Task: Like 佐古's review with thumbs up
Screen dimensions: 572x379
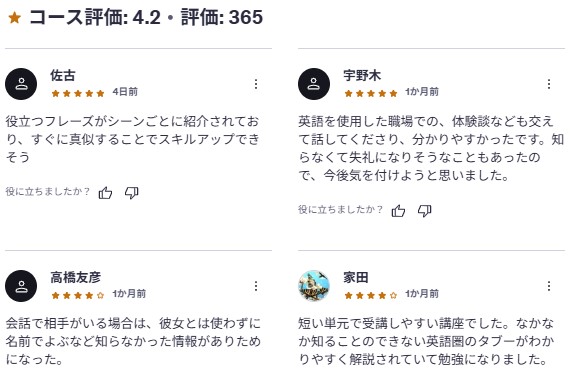Action: [x=105, y=193]
